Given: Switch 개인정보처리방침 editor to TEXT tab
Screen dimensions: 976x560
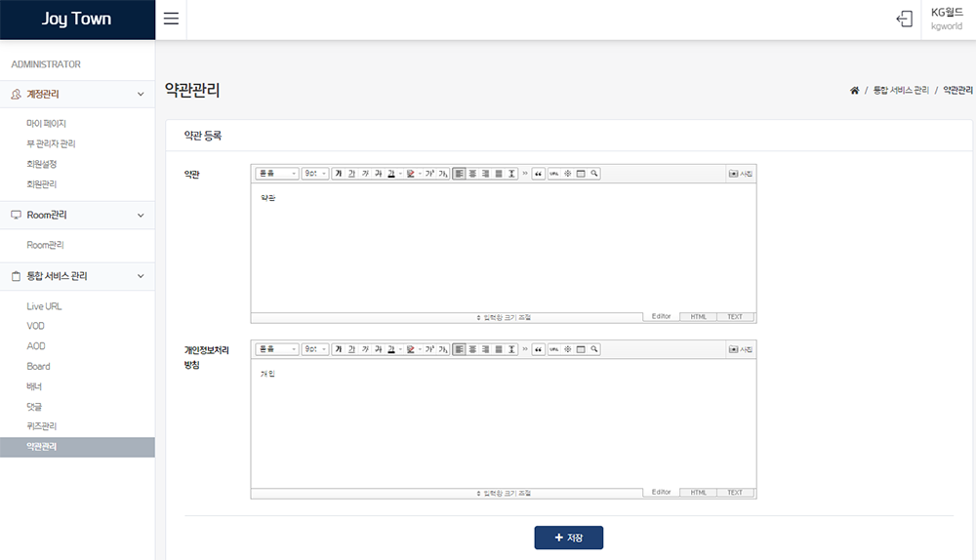Looking at the screenshot, I should (735, 493).
